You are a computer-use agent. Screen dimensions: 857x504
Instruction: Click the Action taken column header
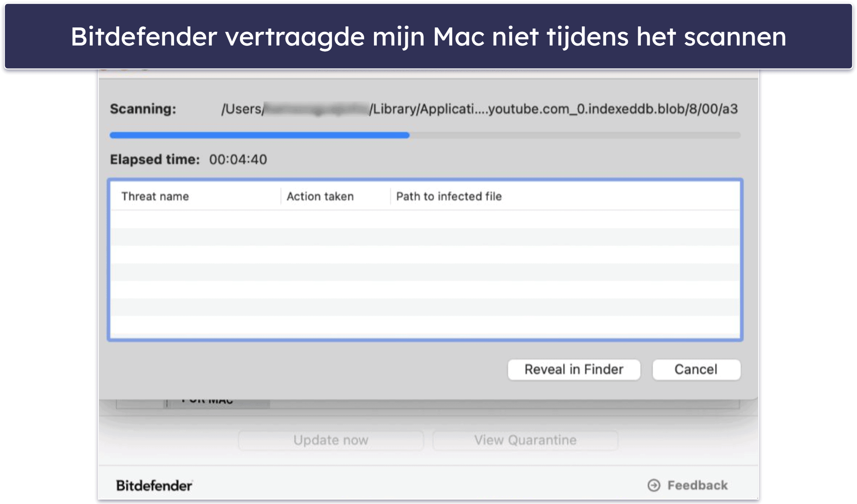[x=320, y=196]
